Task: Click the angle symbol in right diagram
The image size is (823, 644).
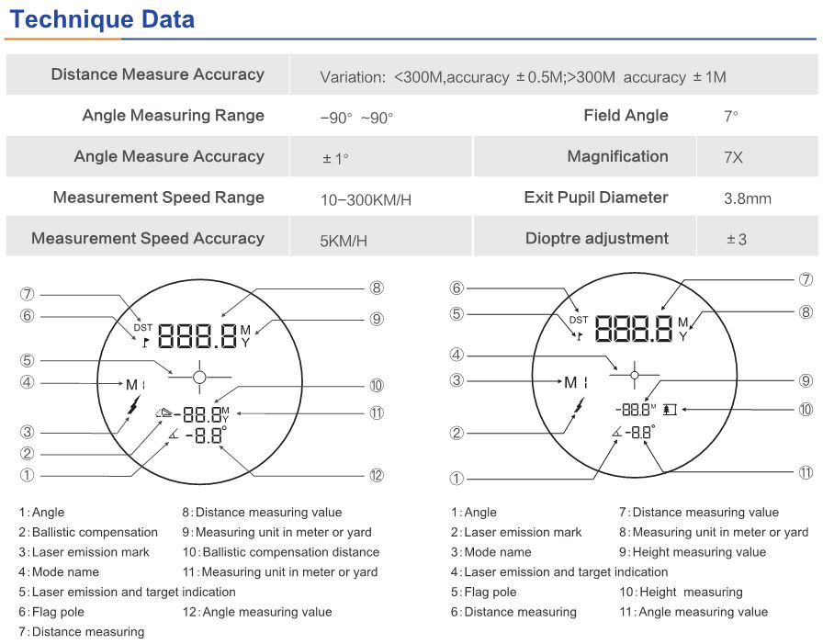Action: (614, 433)
